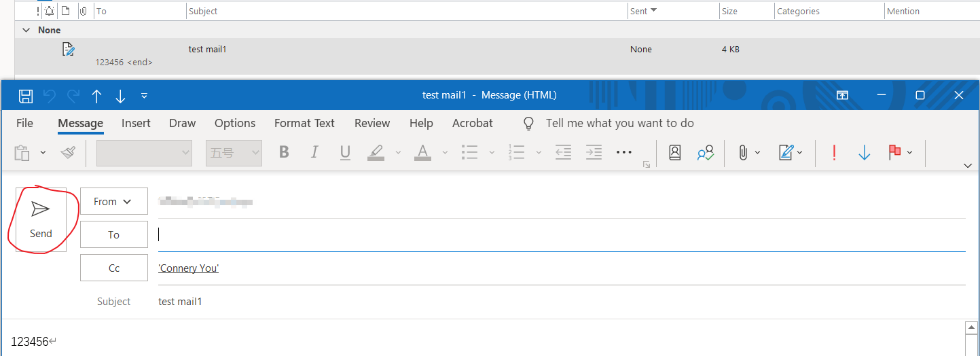Image resolution: width=980 pixels, height=356 pixels.
Task: Open bullet list style dropdown
Action: pos(492,153)
